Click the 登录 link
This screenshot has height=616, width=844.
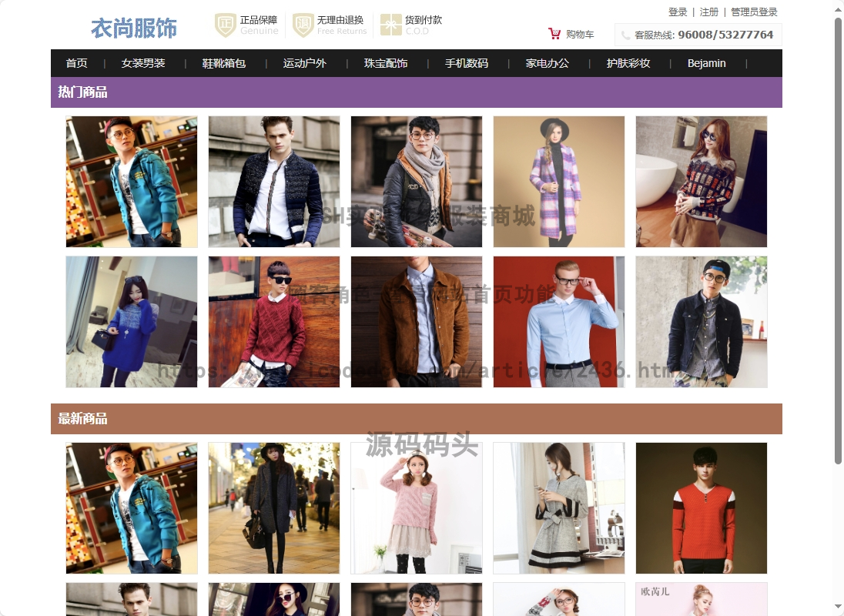coord(678,12)
